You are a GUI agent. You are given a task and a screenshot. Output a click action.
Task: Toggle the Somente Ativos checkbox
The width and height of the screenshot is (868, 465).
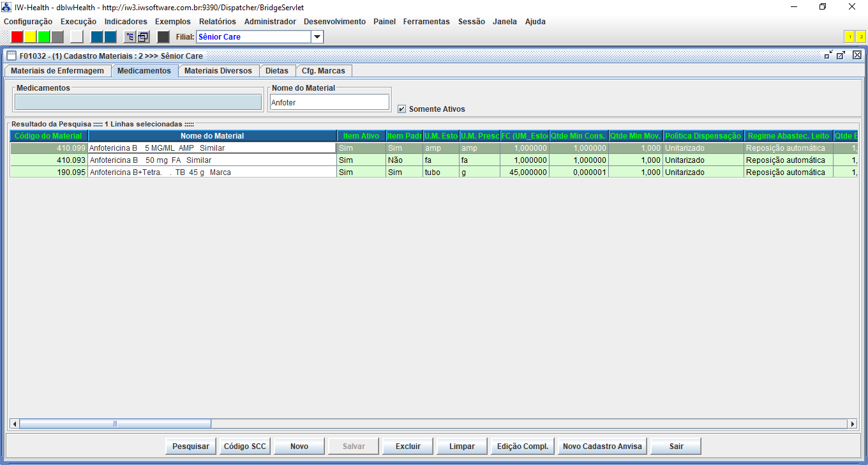click(x=401, y=109)
